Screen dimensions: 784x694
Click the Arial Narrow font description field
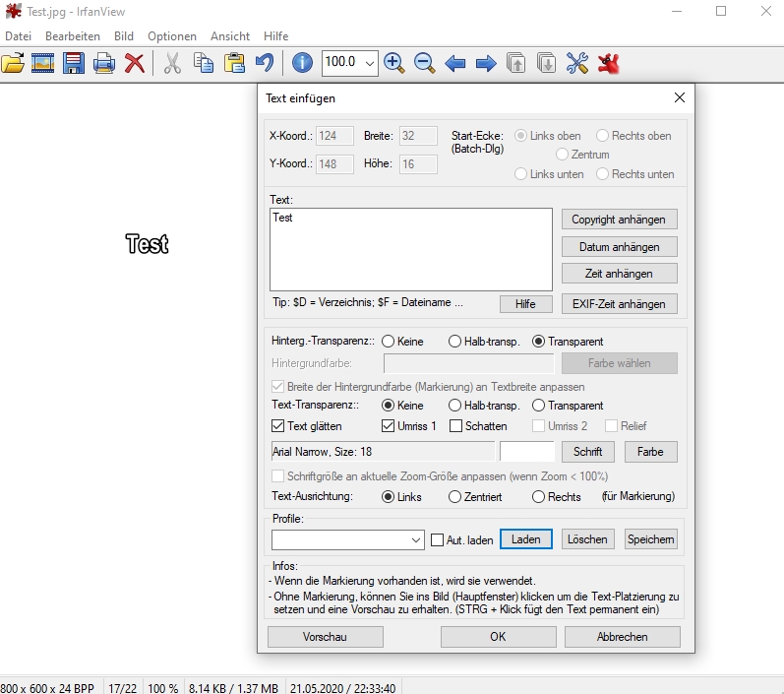tap(383, 451)
